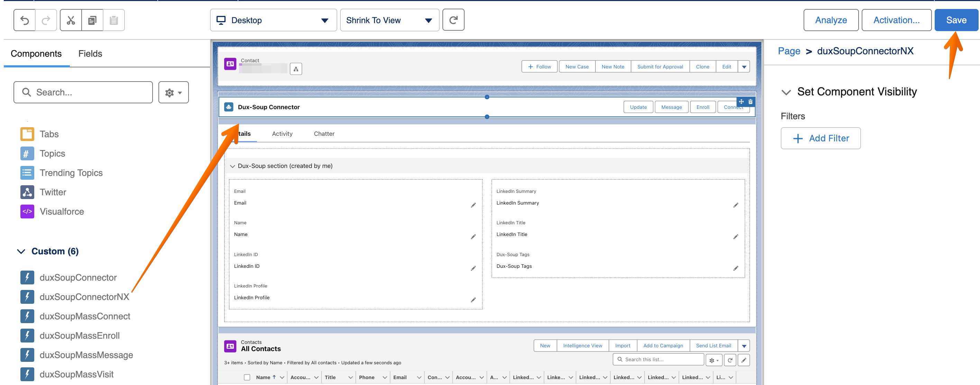Click the Visualforce component icon
The image size is (980, 385).
click(27, 212)
